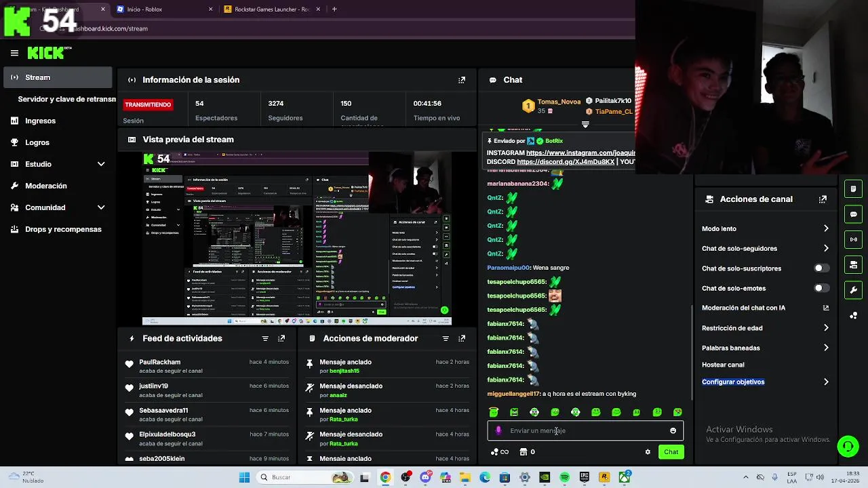Open the broadcast signal icon in right rail
868x488 pixels.
click(x=853, y=239)
